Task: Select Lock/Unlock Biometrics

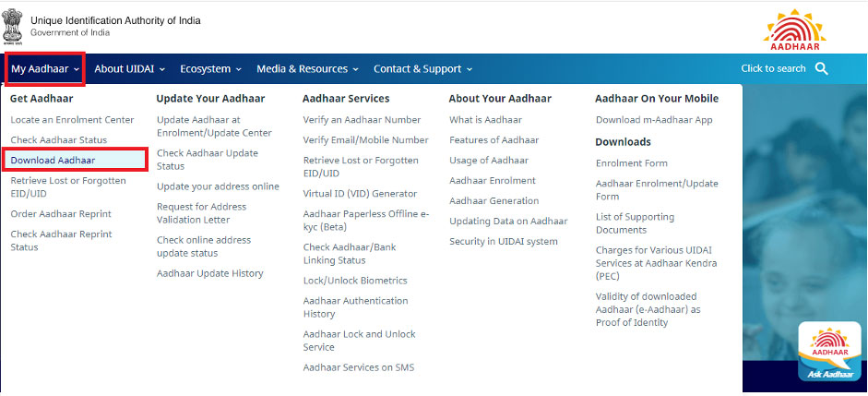Action: [x=355, y=281]
